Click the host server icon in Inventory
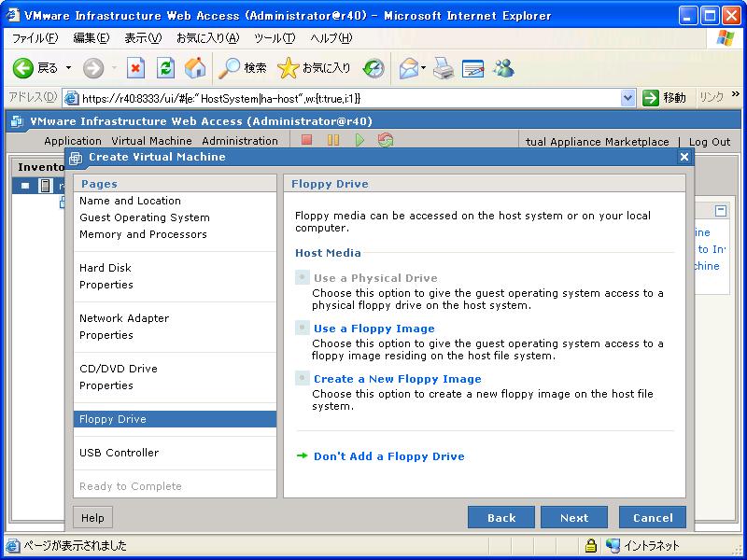Viewport: 747px width, 560px height. click(x=45, y=186)
